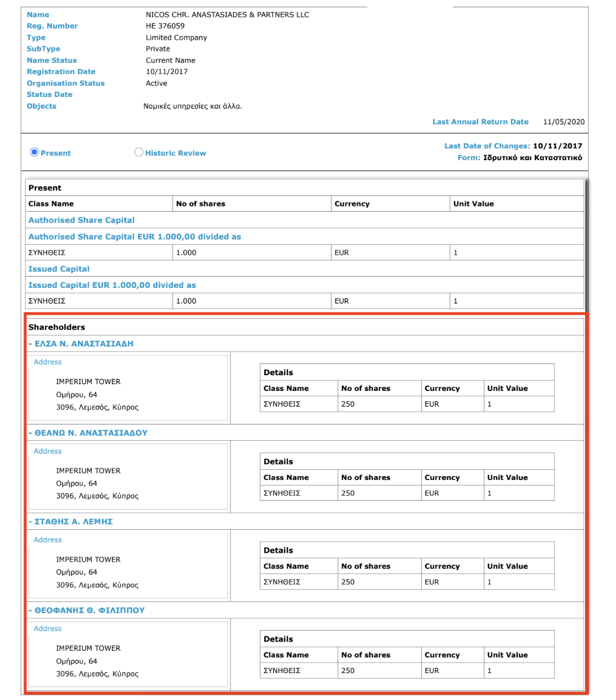Click the Reg. Number field label
Screen dimensions: 616x700
[52, 26]
